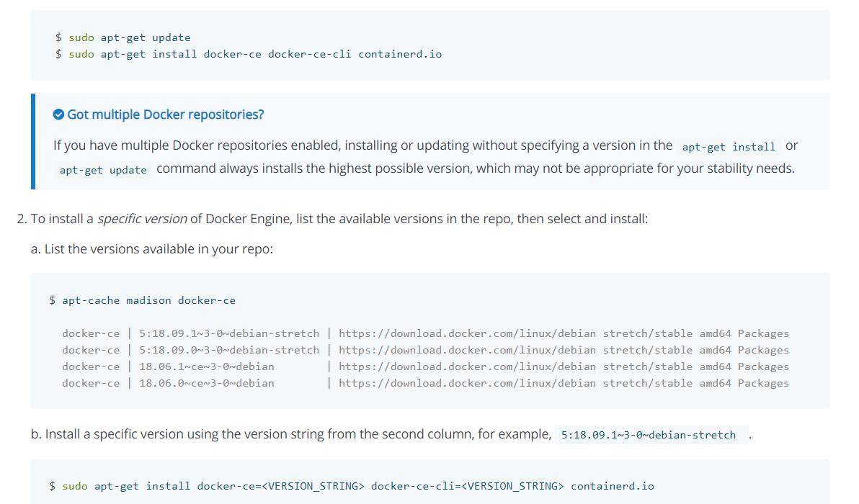Click the blue left border of the note box
Screen dimensions: 859x504
[x=33, y=141]
